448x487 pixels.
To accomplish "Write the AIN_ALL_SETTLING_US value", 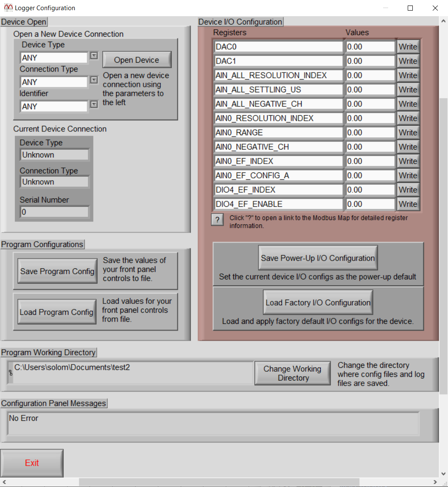I will pos(408,89).
